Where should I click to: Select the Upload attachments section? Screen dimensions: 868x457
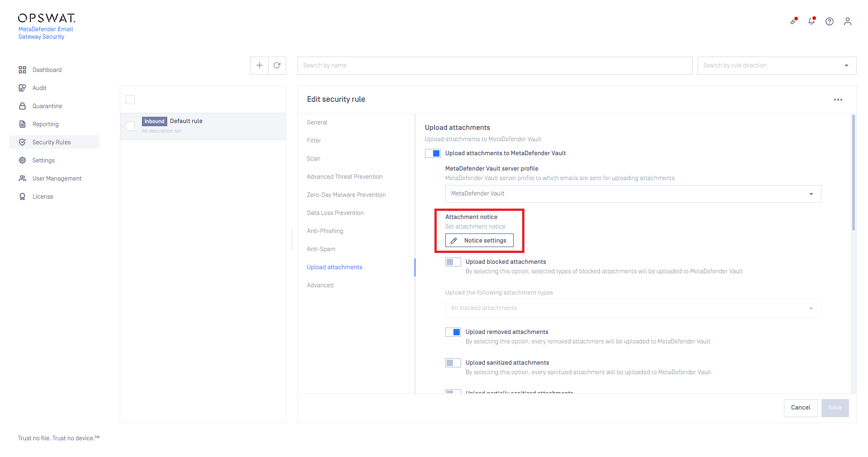click(x=335, y=267)
